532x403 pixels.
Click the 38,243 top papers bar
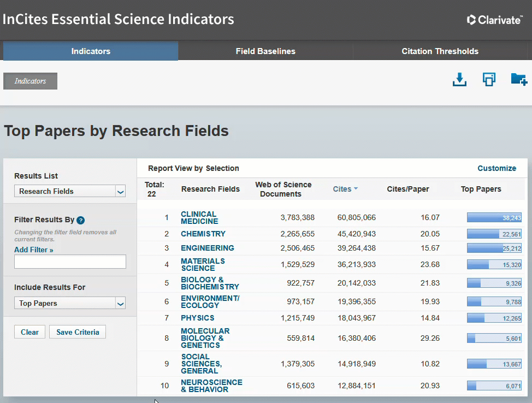coord(494,217)
